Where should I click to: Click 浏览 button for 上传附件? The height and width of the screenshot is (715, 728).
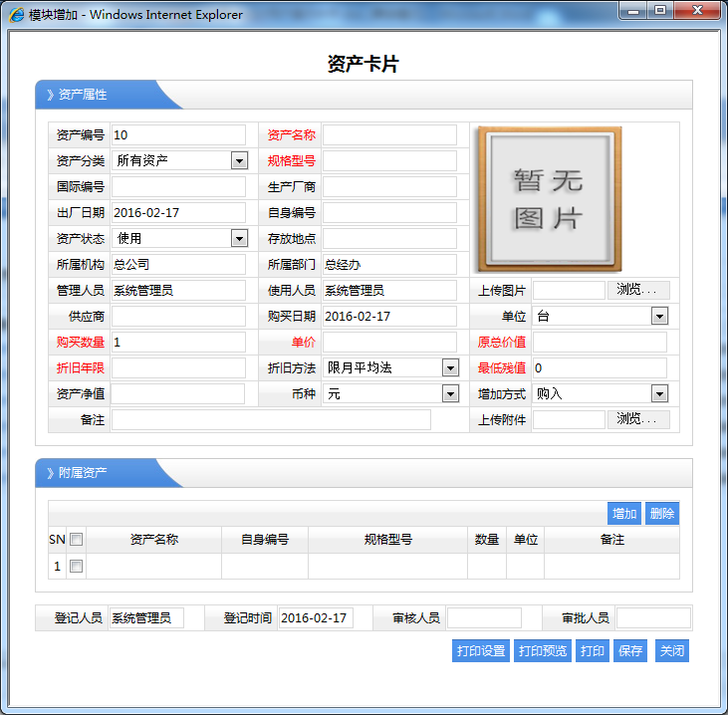638,419
